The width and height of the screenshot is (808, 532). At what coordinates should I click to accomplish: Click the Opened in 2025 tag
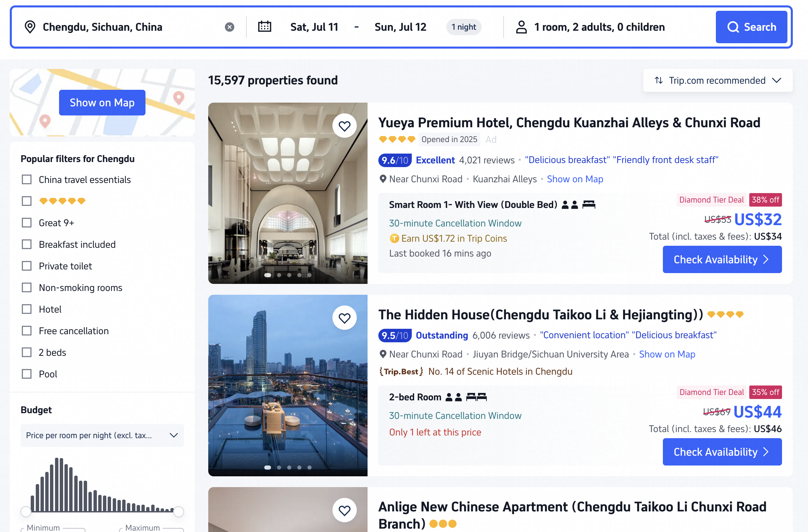449,139
